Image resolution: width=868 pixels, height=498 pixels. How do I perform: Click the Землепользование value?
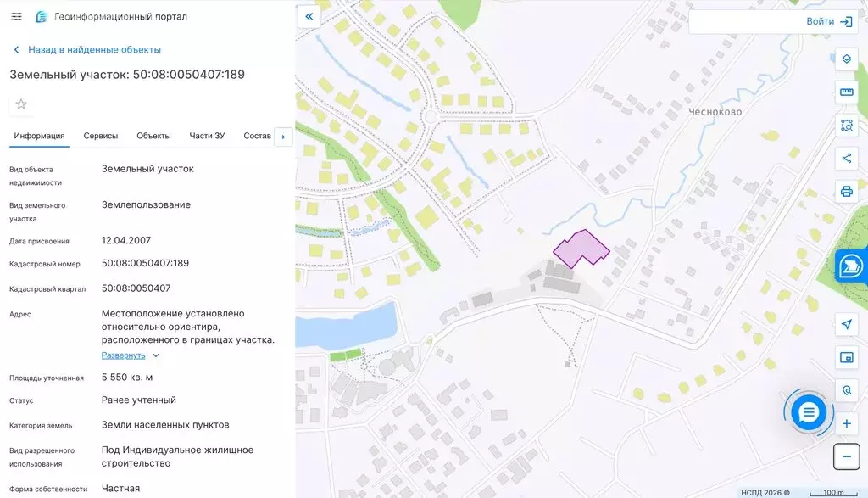pos(146,204)
